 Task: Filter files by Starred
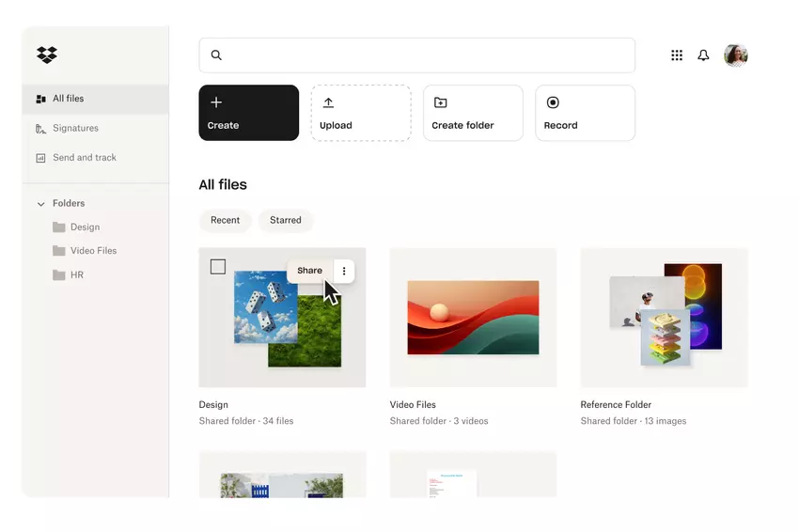coord(286,220)
